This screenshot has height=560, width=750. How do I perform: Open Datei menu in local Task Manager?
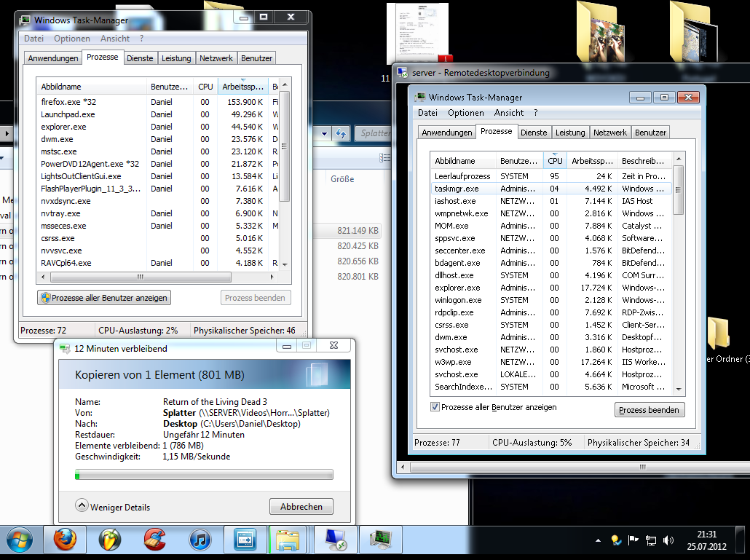(34, 39)
